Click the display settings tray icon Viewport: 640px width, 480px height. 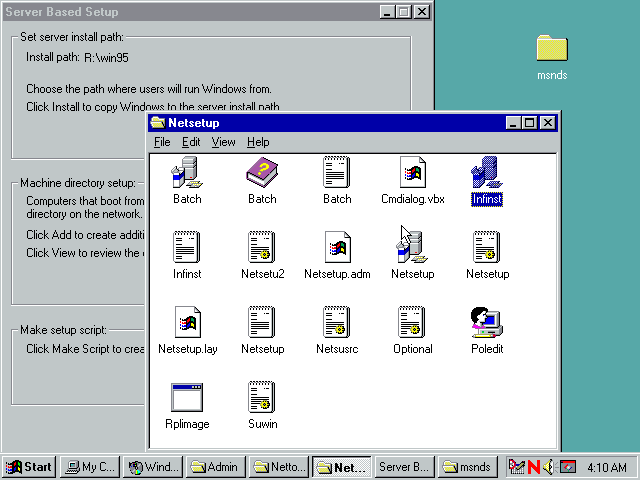tap(568, 467)
